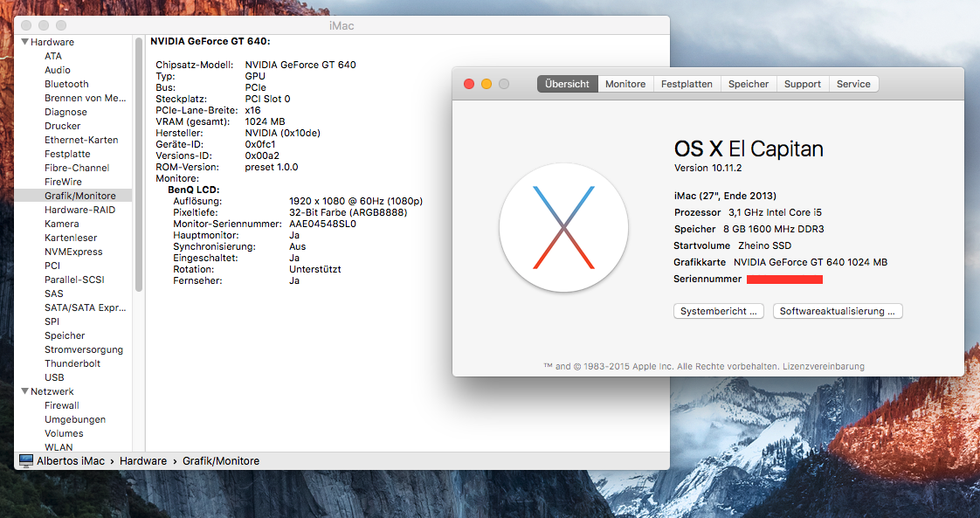
Task: Open Firewall under Netzwerk
Action: (62, 405)
